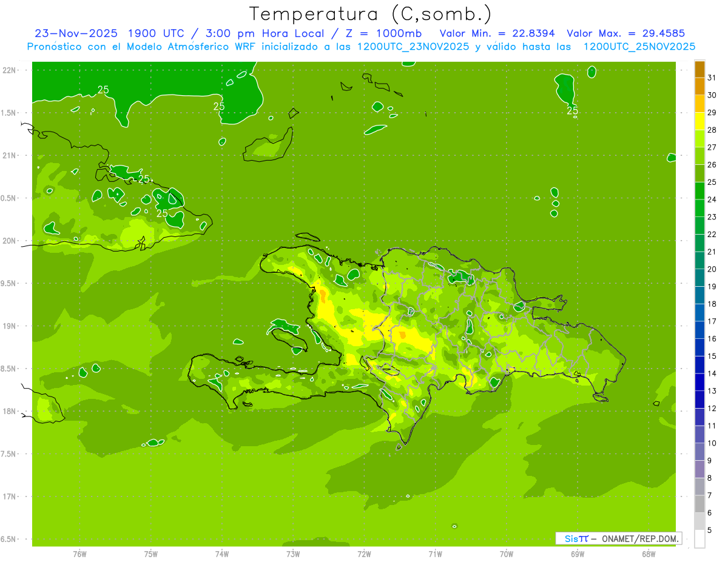Click the "22N" latitude label
Image resolution: width=728 pixels, height=562 pixels.
click(x=8, y=70)
